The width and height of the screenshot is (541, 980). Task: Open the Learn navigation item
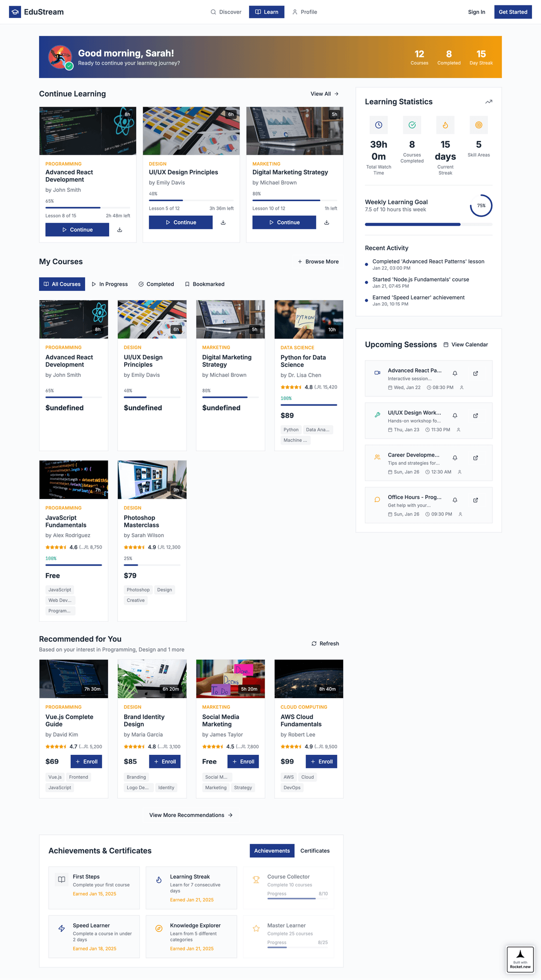266,12
